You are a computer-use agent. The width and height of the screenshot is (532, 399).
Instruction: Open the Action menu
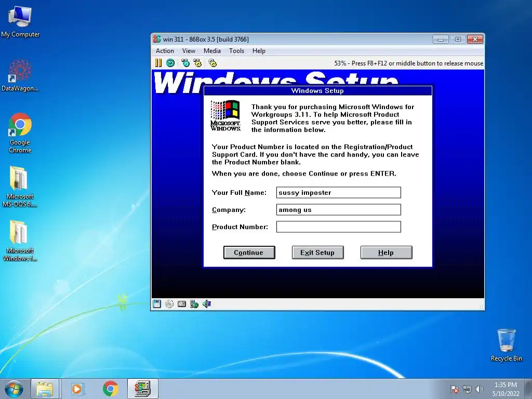click(165, 51)
